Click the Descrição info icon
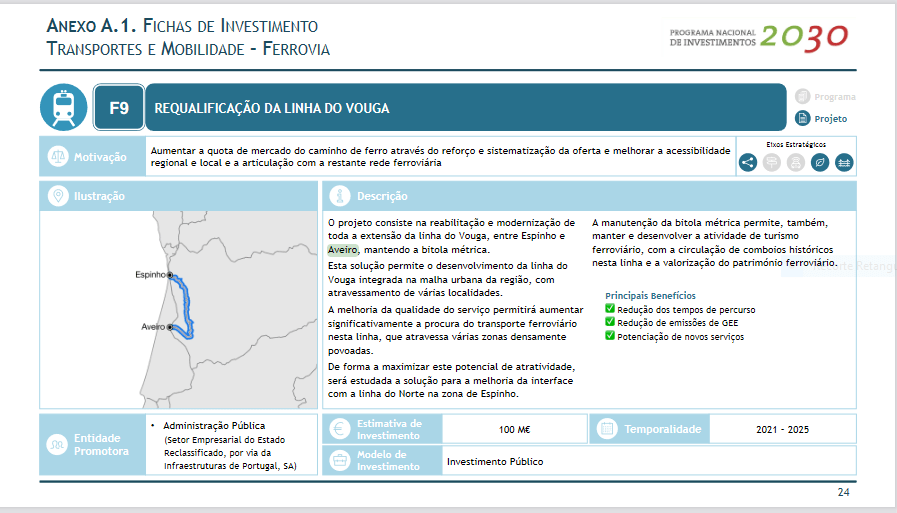The image size is (897, 513). coord(340,196)
